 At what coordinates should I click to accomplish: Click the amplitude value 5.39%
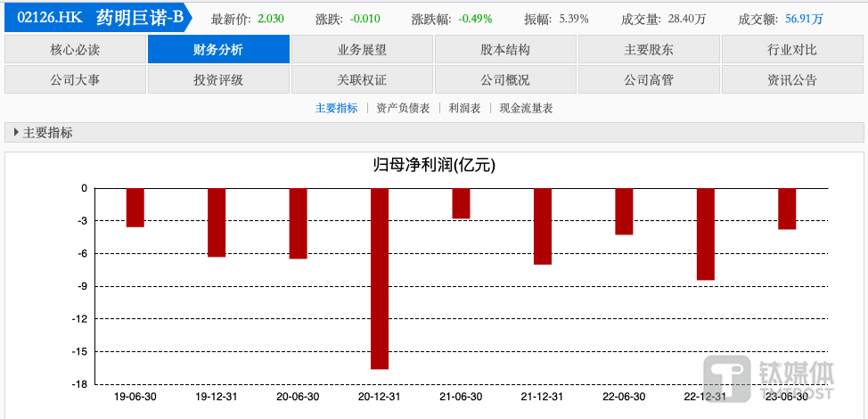[572, 19]
